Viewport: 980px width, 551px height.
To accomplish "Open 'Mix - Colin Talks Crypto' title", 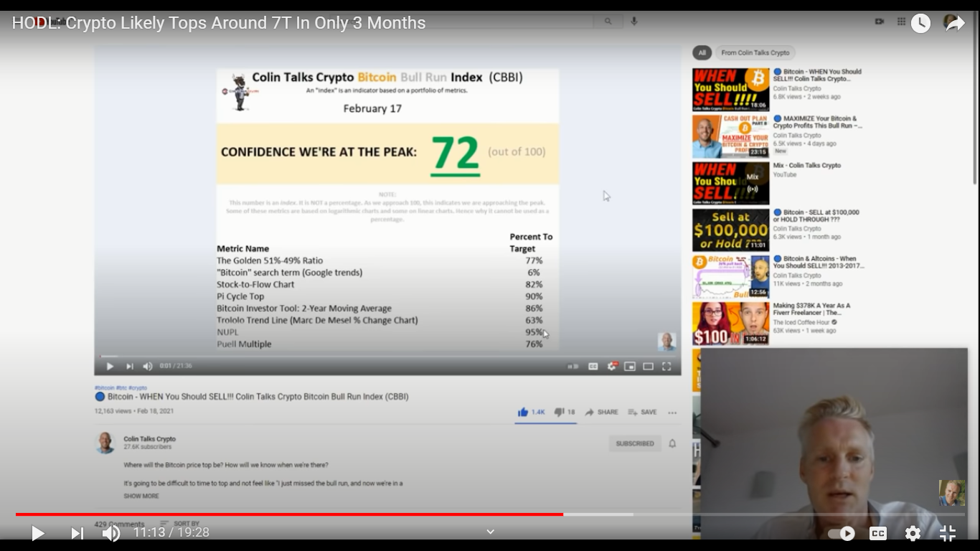I will [807, 166].
